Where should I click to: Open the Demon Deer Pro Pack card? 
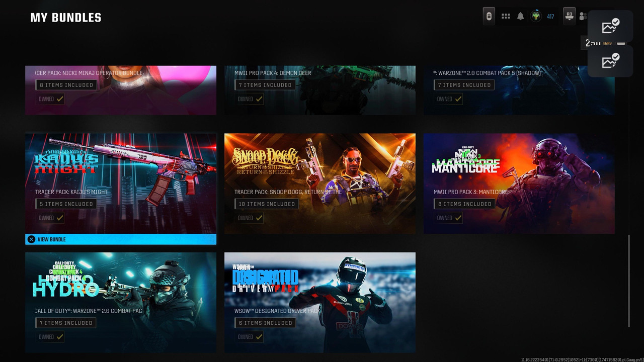[320, 90]
